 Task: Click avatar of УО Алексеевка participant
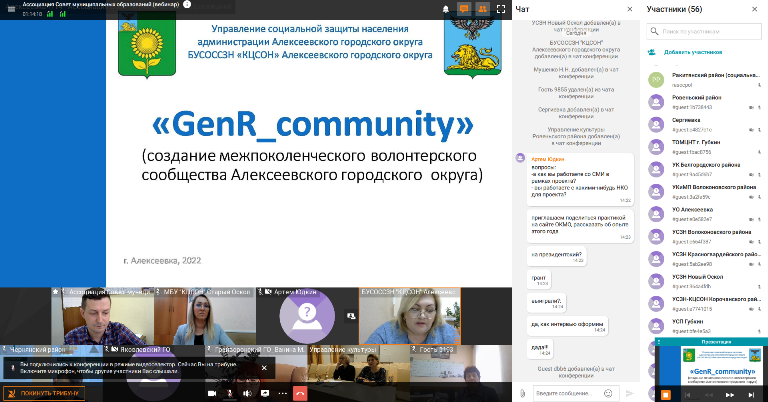pyautogui.click(x=656, y=214)
